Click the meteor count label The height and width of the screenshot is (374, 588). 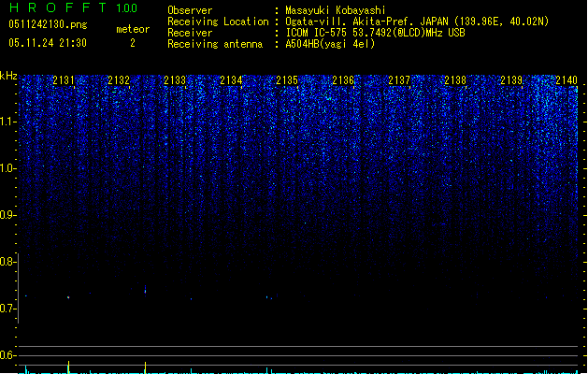[x=133, y=29]
